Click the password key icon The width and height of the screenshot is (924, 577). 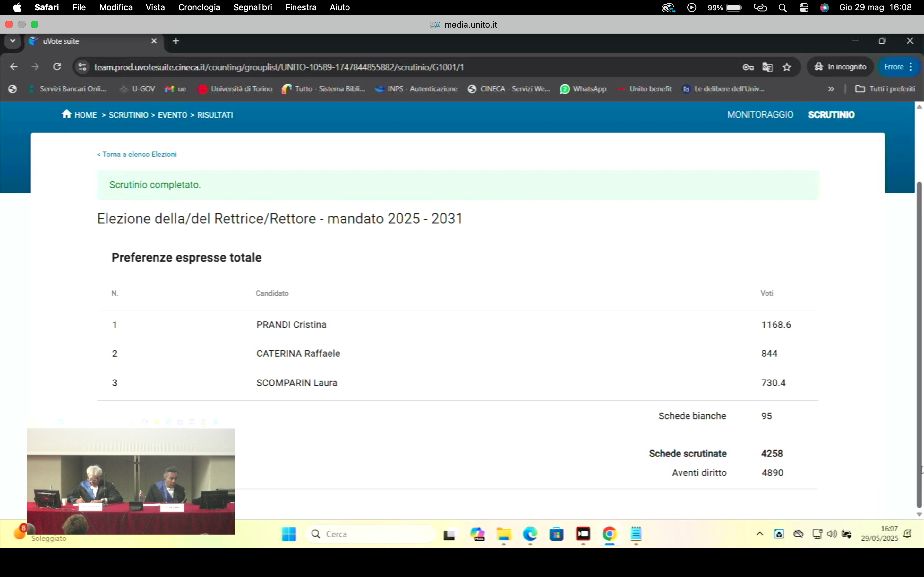click(x=748, y=67)
